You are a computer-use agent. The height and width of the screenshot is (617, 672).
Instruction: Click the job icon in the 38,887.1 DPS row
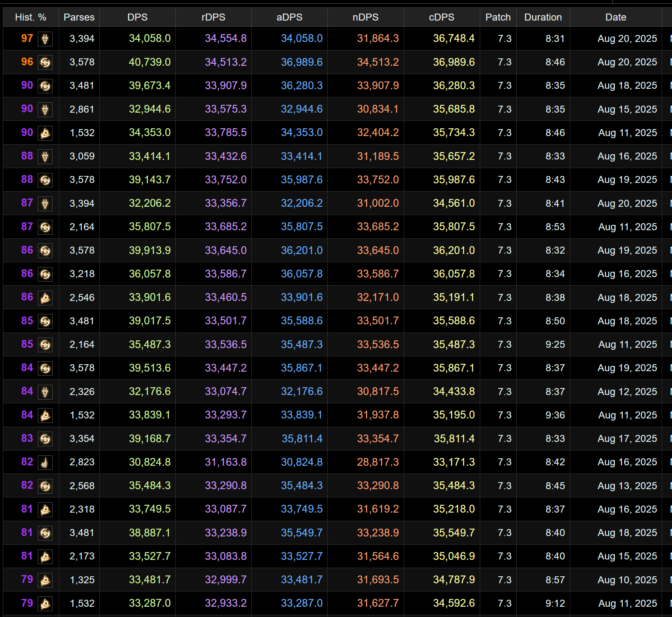[x=45, y=533]
